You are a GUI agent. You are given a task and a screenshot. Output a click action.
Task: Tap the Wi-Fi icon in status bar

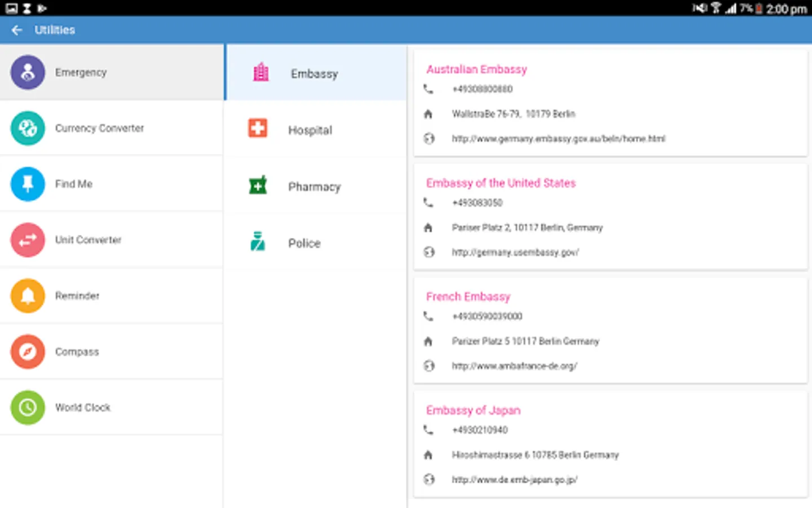pyautogui.click(x=716, y=8)
